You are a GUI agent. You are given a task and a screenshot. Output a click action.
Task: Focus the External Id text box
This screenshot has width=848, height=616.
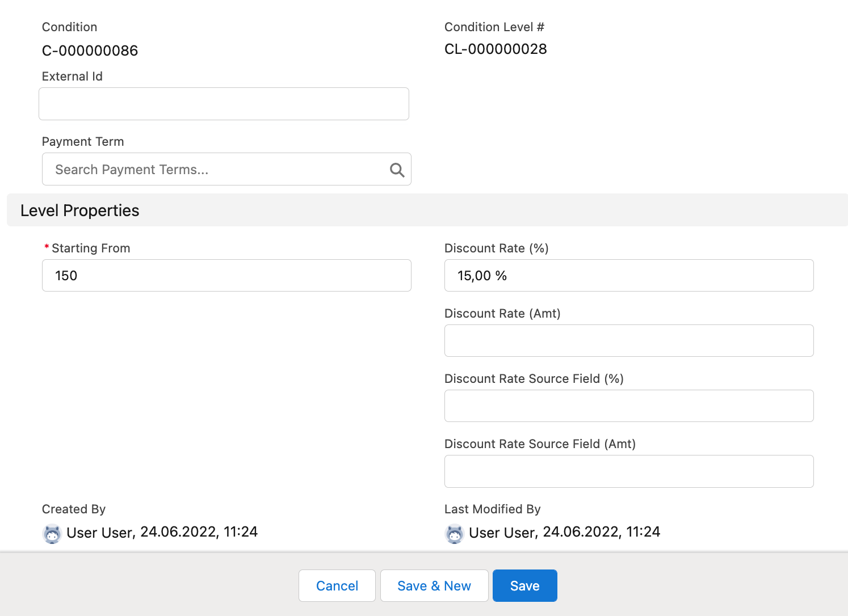point(224,104)
